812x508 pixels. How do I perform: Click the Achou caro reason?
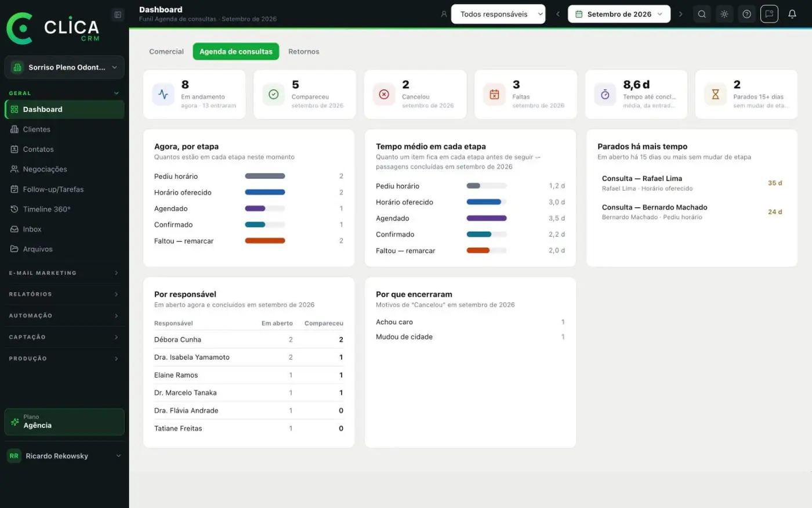pyautogui.click(x=470, y=322)
